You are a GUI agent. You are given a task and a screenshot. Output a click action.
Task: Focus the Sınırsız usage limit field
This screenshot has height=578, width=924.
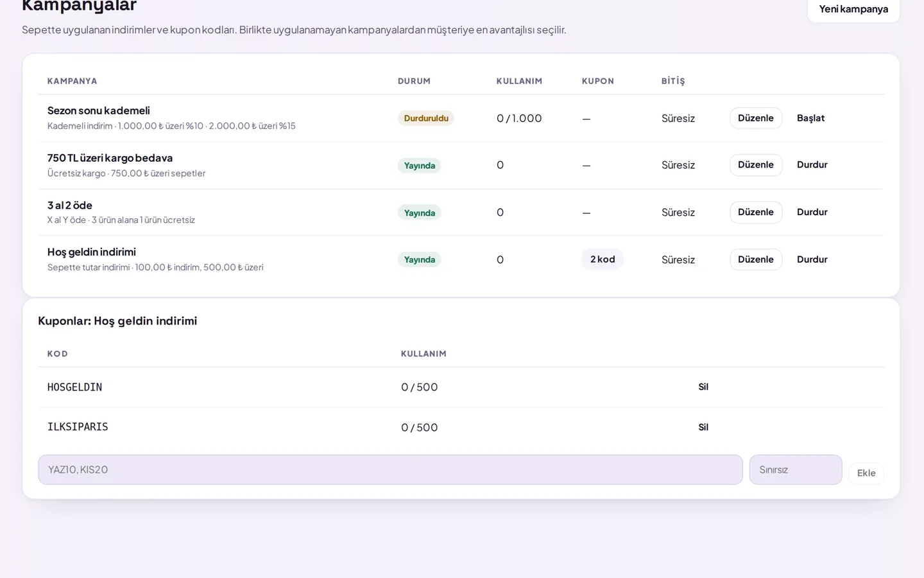point(796,469)
